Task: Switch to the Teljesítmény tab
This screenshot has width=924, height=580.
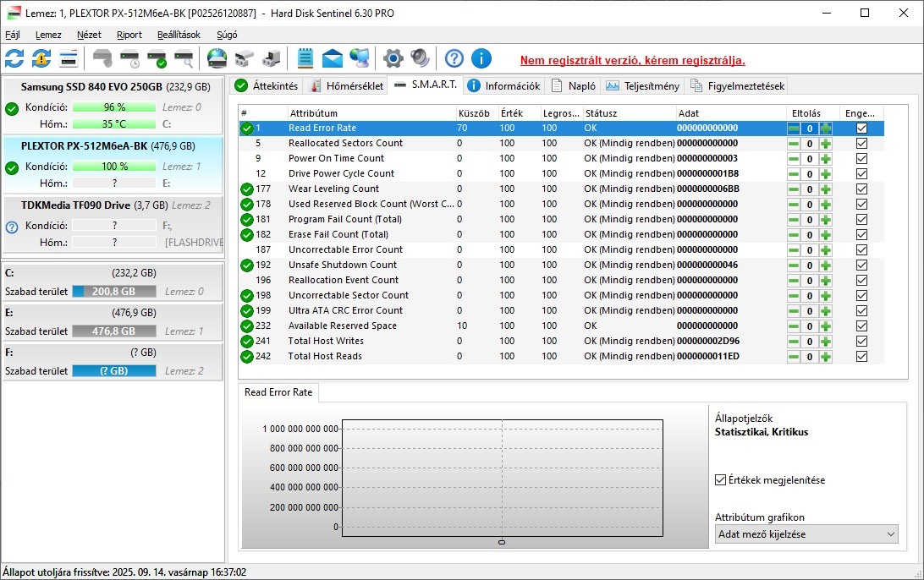Action: tap(643, 86)
